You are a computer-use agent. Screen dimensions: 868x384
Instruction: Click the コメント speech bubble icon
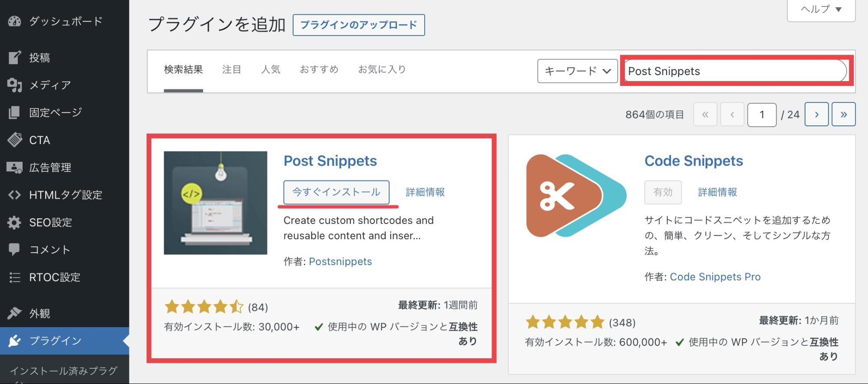14,249
